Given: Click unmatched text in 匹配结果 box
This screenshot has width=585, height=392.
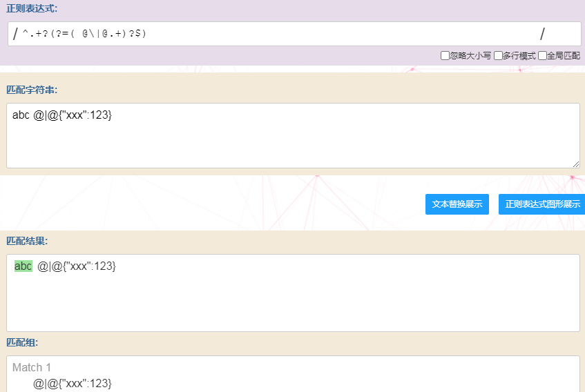Looking at the screenshot, I should pos(77,266).
